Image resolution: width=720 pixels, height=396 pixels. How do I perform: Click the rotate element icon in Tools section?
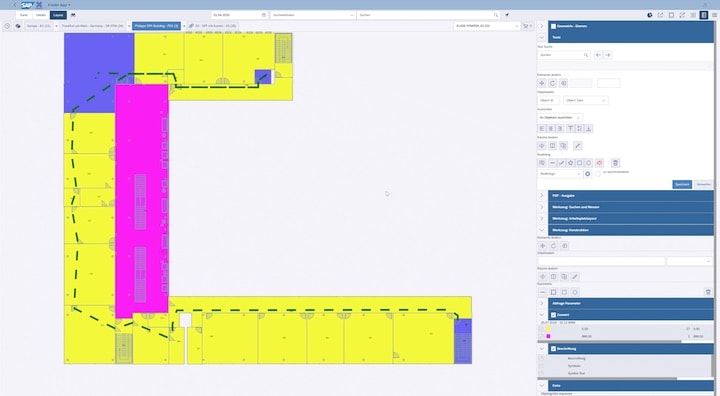(552, 83)
